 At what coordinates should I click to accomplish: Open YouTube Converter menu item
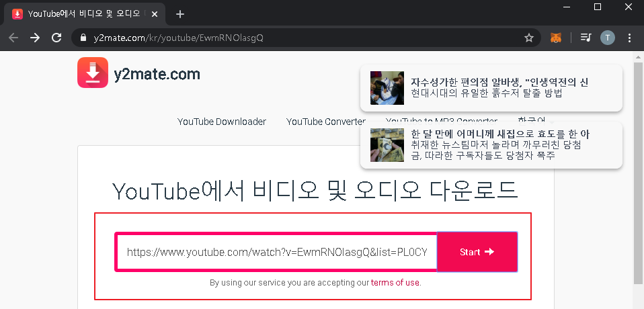pyautogui.click(x=325, y=122)
